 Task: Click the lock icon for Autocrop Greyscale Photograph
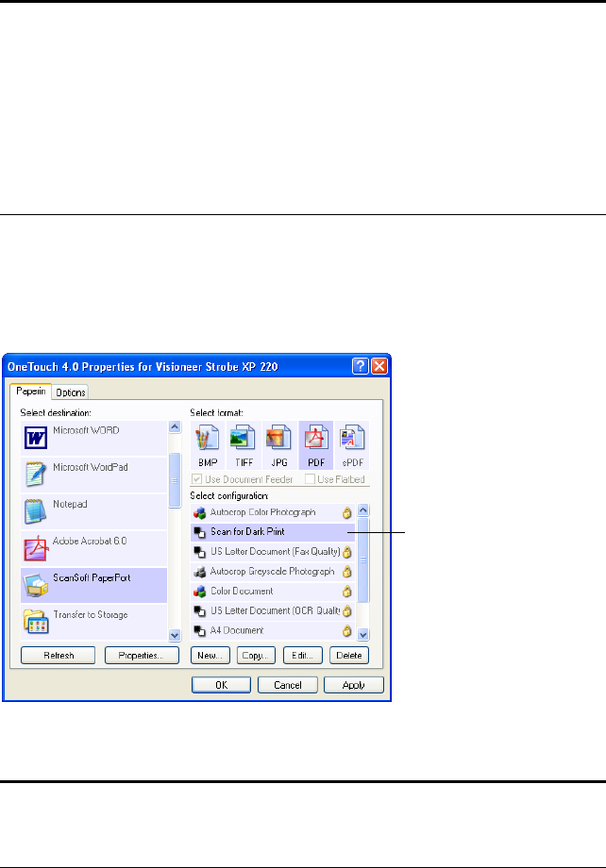346,572
